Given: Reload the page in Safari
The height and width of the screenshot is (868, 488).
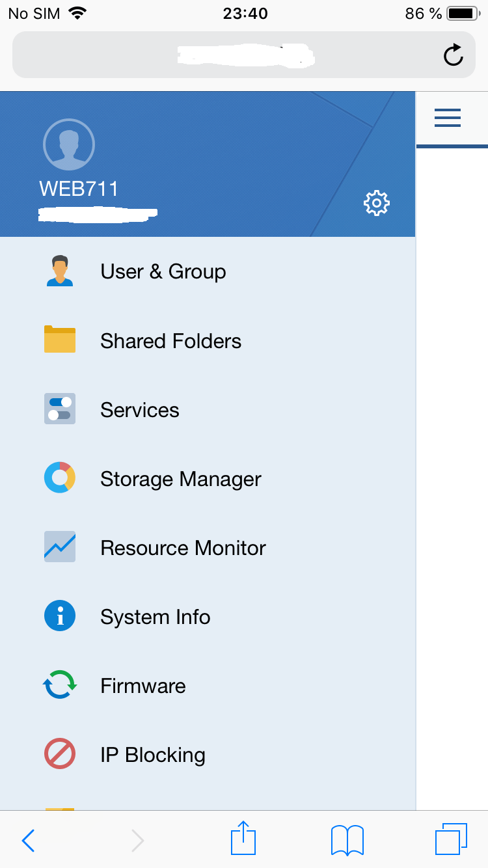Looking at the screenshot, I should 453,55.
